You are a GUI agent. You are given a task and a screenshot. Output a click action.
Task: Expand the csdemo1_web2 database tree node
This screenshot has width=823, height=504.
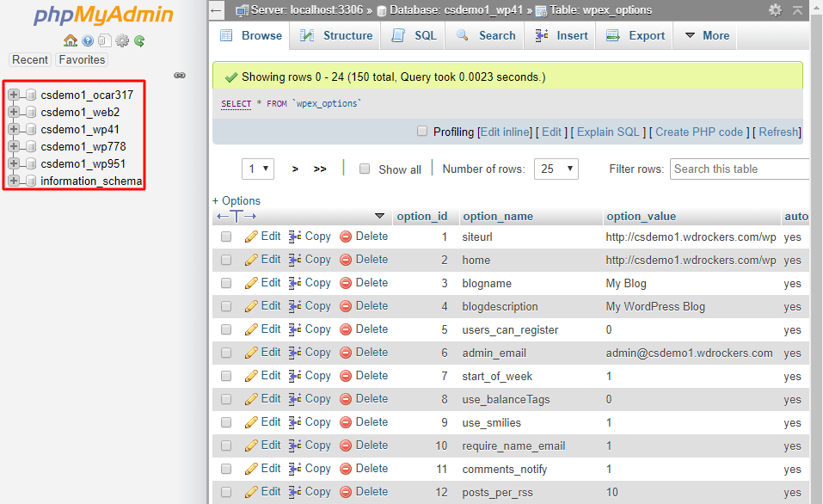14,112
